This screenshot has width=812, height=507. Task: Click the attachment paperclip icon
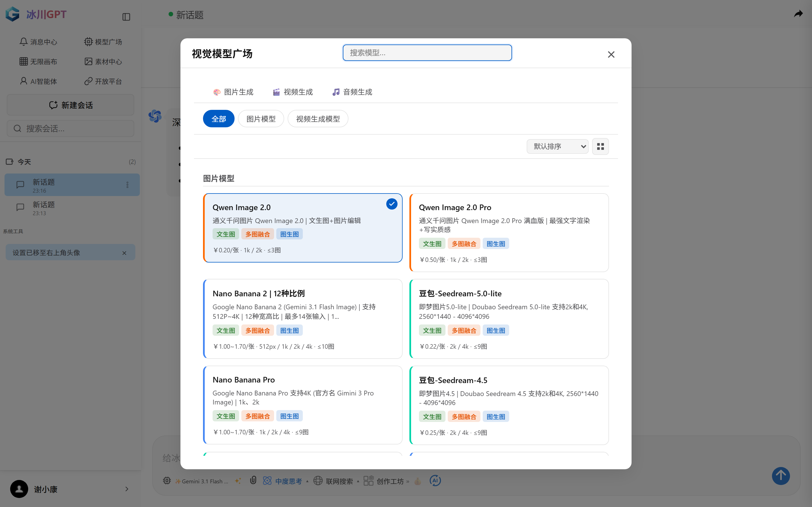(253, 481)
